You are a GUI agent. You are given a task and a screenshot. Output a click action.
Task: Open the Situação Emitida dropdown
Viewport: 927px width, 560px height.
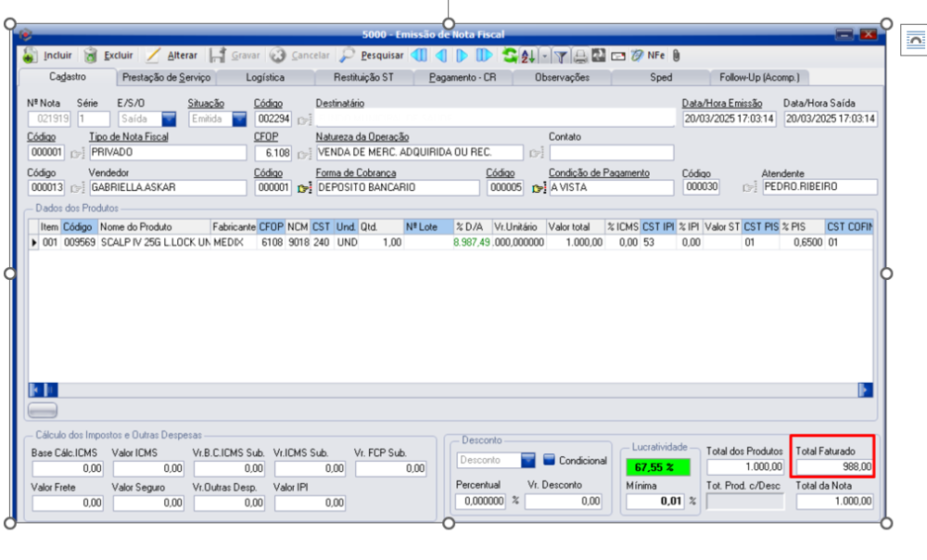pyautogui.click(x=239, y=119)
